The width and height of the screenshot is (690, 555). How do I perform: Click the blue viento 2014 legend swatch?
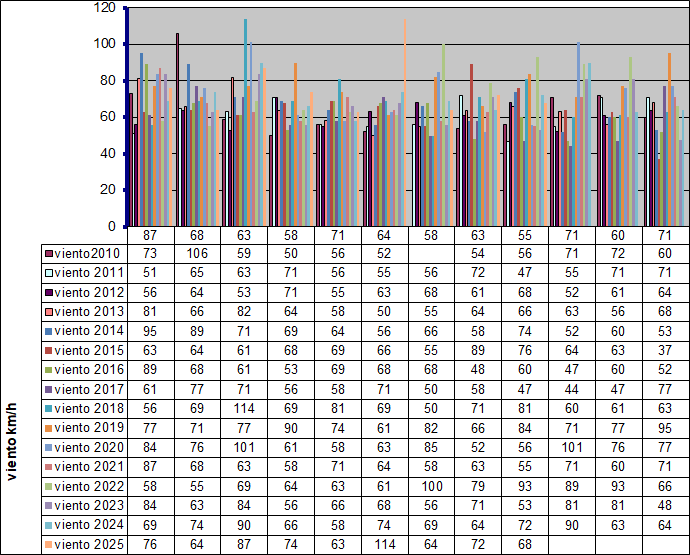click(x=49, y=330)
